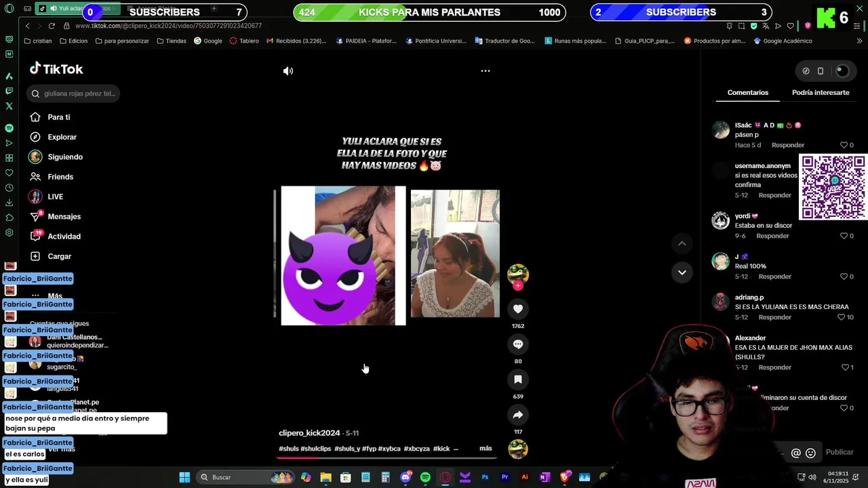Follow the creator with the red plus badge
Viewport: 868px width, 488px height.
click(x=518, y=286)
